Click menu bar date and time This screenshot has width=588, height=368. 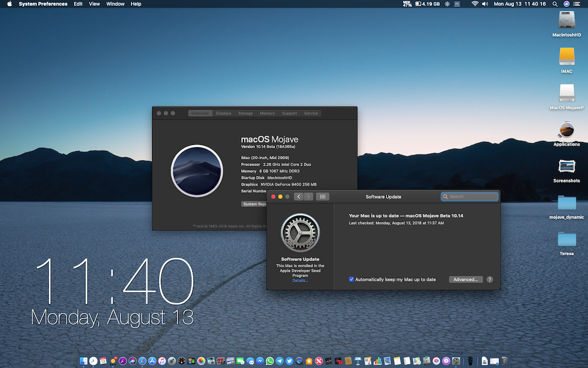520,4
